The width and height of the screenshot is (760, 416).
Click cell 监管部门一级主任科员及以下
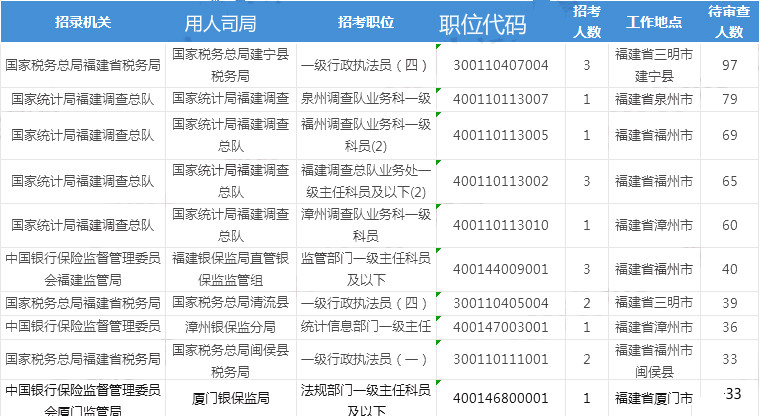[366, 270]
